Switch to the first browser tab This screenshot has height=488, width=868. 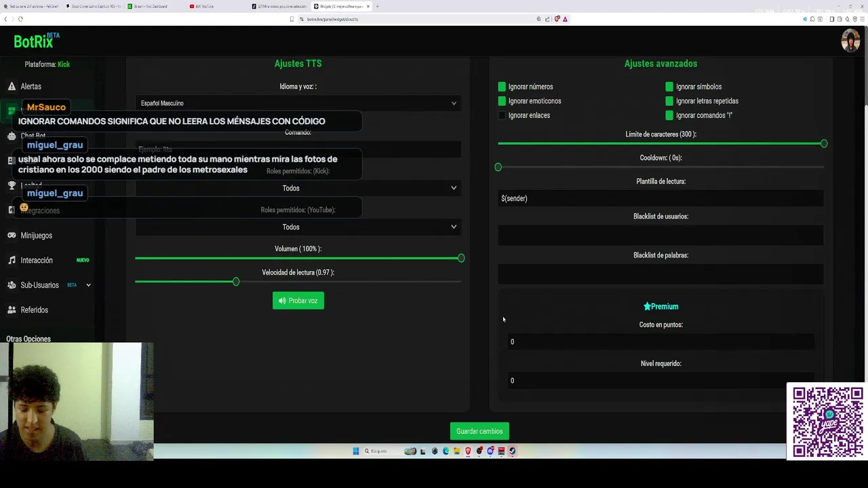coord(32,6)
